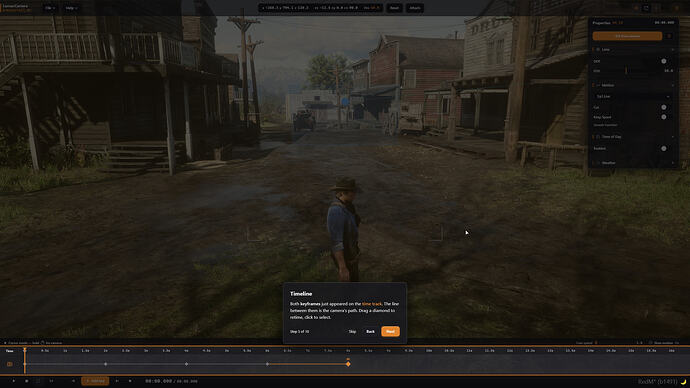The height and width of the screenshot is (388, 690).
Task: Check the Time of Day section checkbox
Action: point(598,137)
